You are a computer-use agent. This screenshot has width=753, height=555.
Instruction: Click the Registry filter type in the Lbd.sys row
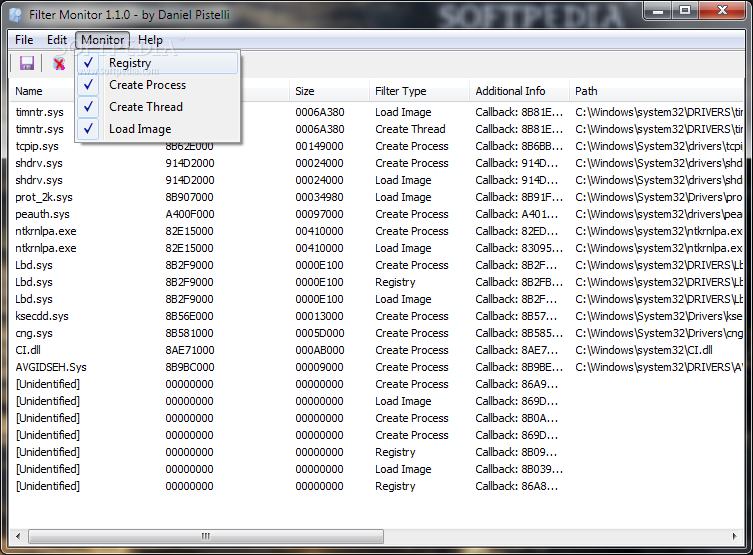395,282
